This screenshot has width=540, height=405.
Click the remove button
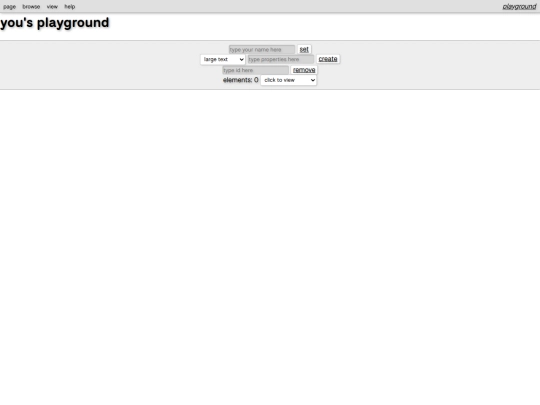pos(304,70)
